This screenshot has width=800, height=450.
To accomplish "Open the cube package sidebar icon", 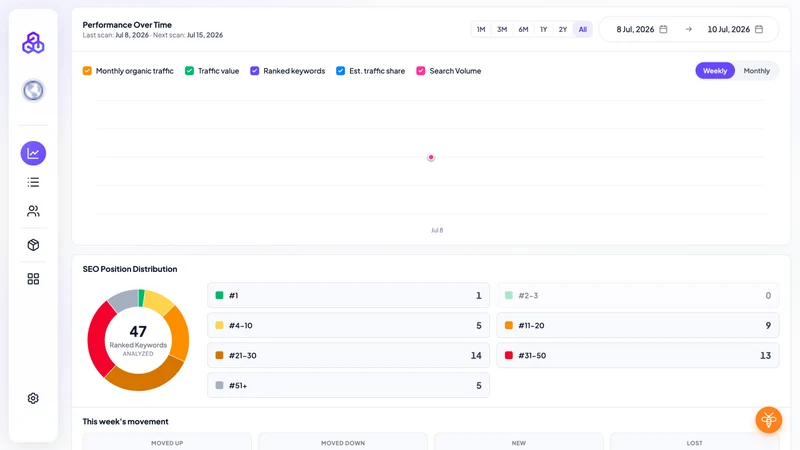I will pyautogui.click(x=33, y=245).
